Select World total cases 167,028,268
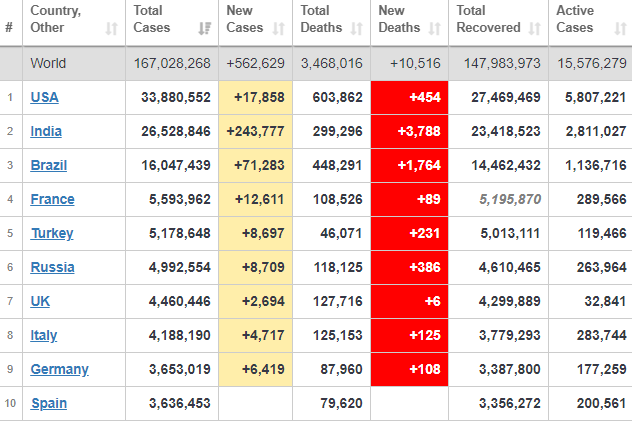The height and width of the screenshot is (421, 632). pos(172,63)
